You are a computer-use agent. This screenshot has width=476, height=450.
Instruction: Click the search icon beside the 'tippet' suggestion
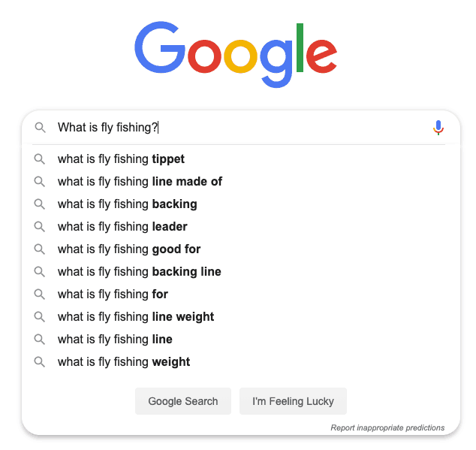click(39, 159)
